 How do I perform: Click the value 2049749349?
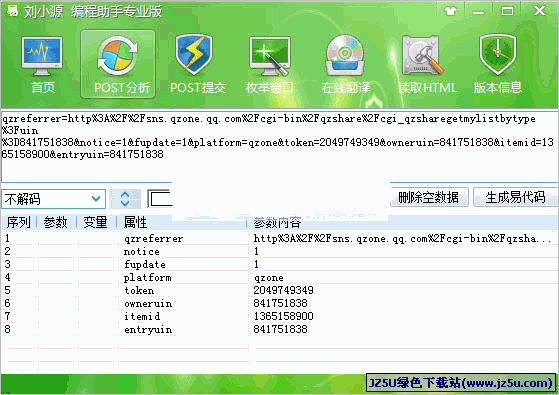(284, 290)
